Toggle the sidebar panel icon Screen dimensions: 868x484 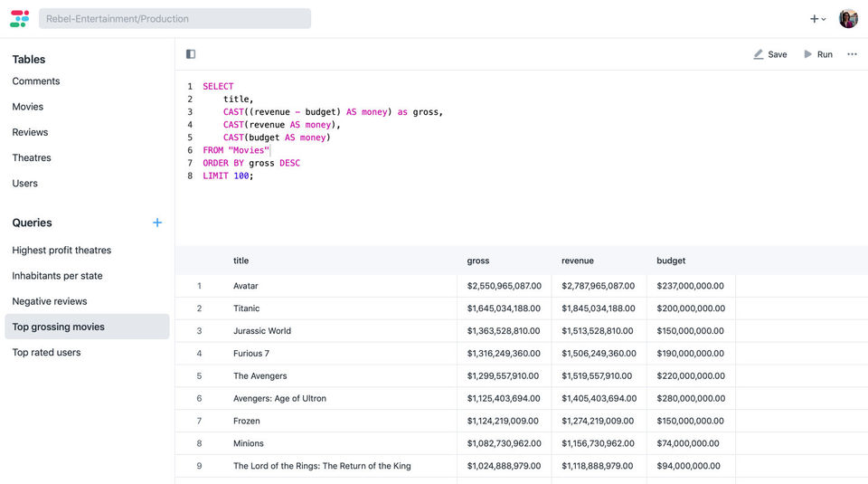pos(191,54)
